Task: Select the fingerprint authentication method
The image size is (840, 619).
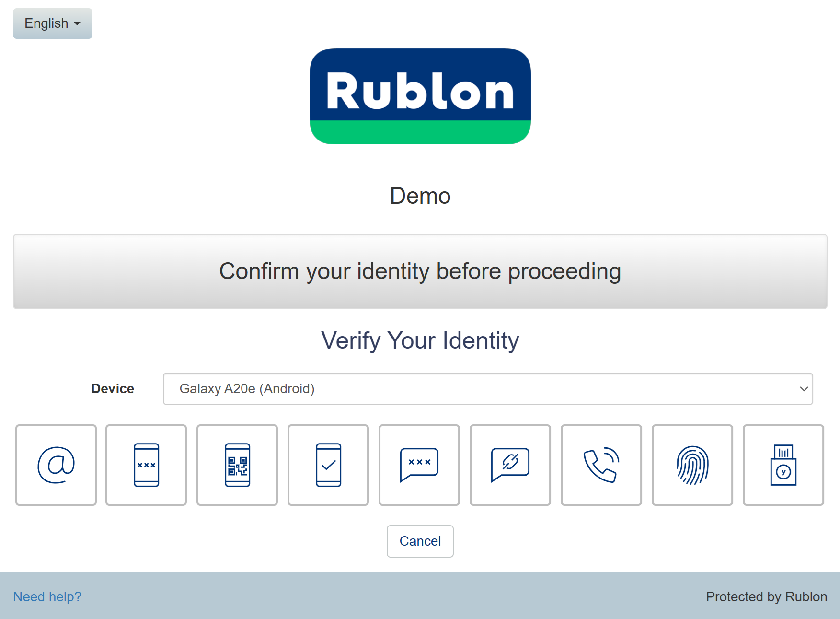Action: (x=692, y=465)
